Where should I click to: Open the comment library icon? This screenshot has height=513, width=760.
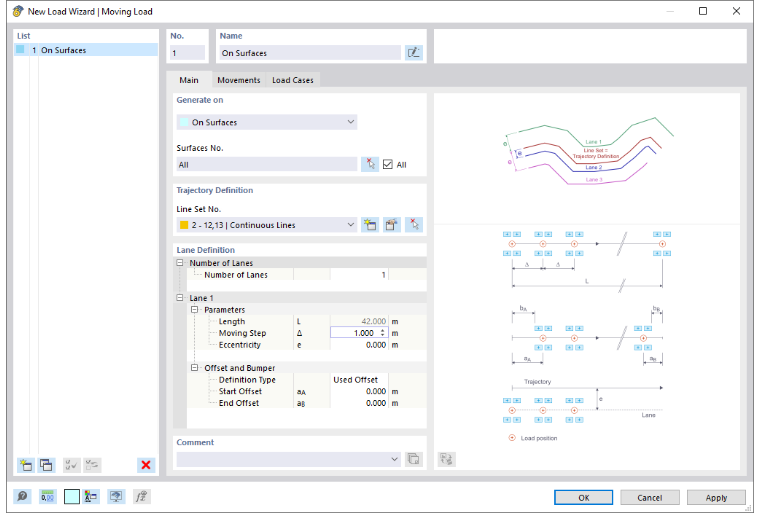pyautogui.click(x=413, y=459)
